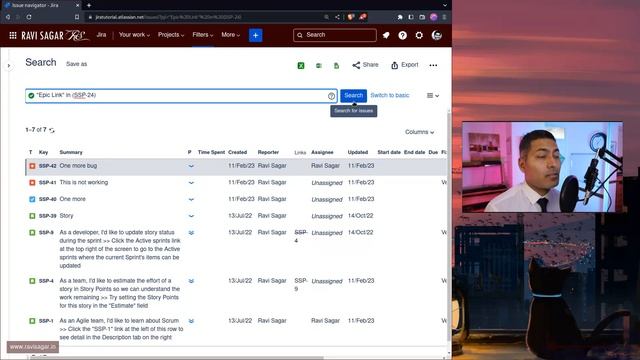
Task: Open the list view switcher dropdown
Action: (x=433, y=96)
